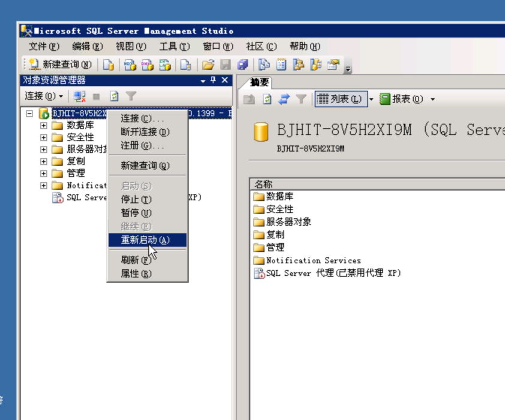The image size is (505, 420).
Task: Click the Stop icon in Object Explorer toolbar
Action: pyautogui.click(x=97, y=97)
